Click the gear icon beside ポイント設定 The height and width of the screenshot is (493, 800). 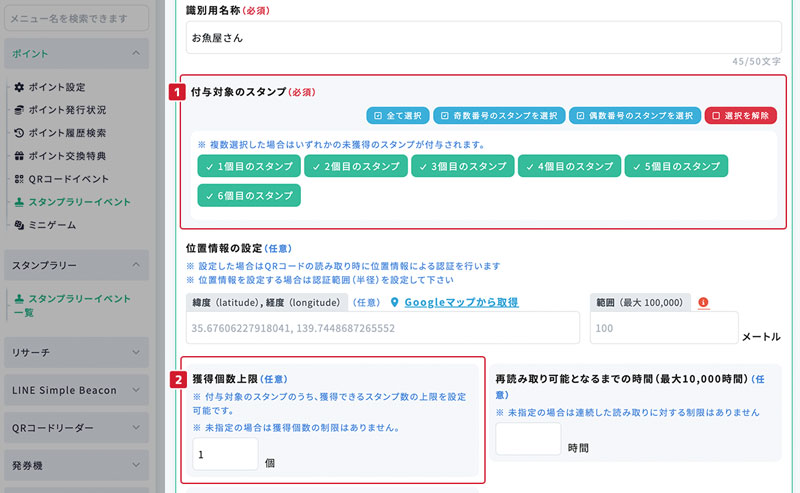20,87
